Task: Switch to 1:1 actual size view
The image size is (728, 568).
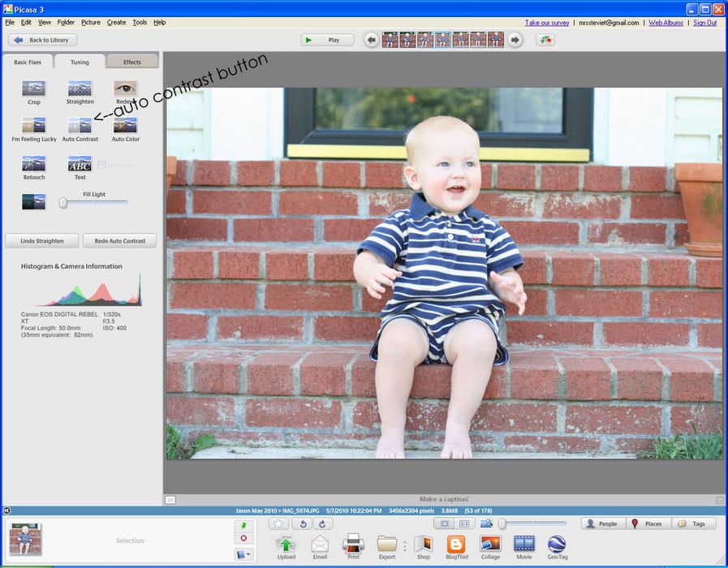Action: tap(465, 524)
